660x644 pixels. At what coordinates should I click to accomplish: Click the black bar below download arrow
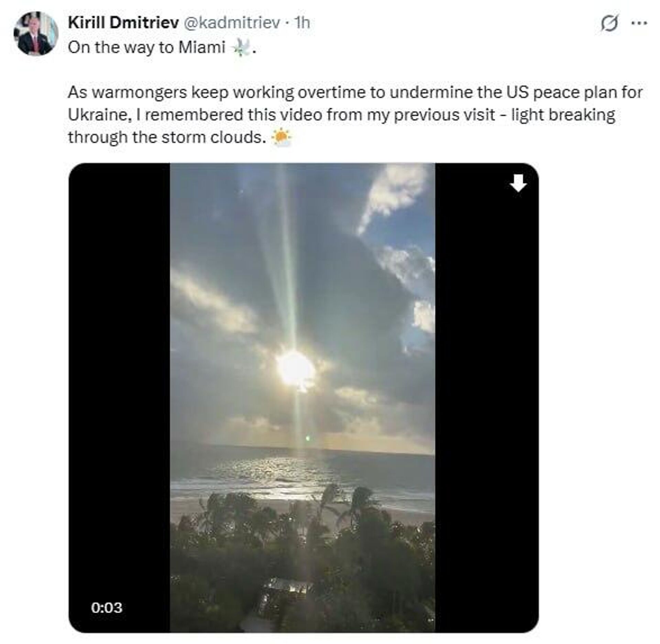click(x=486, y=378)
